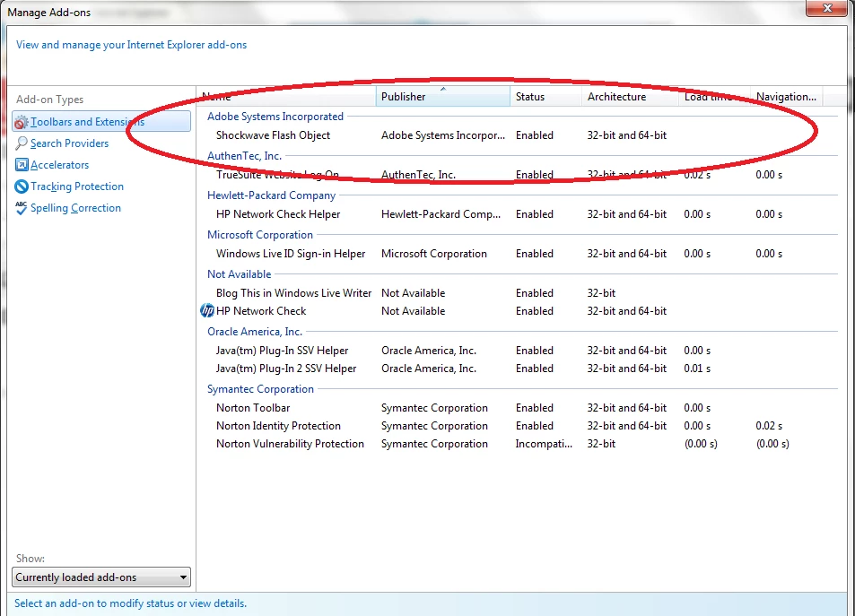Click the Search Providers magnifier icon
The image size is (855, 616).
point(22,143)
